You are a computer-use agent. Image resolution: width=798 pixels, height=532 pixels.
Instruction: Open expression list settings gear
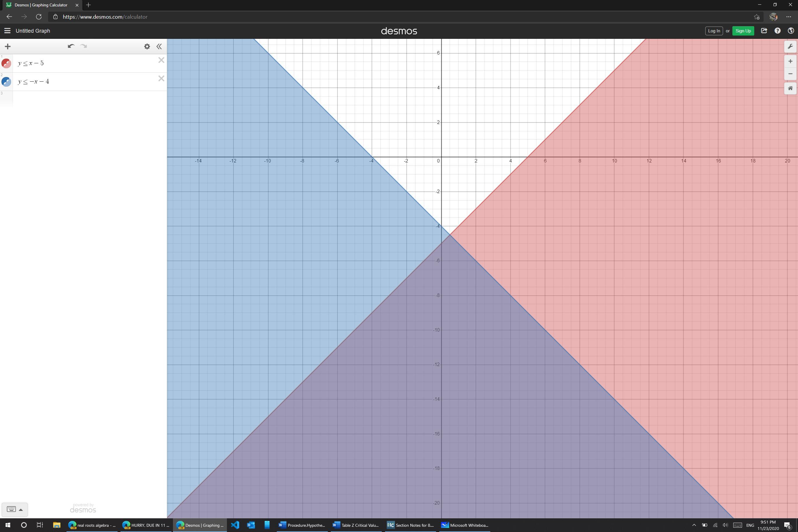[x=147, y=46]
